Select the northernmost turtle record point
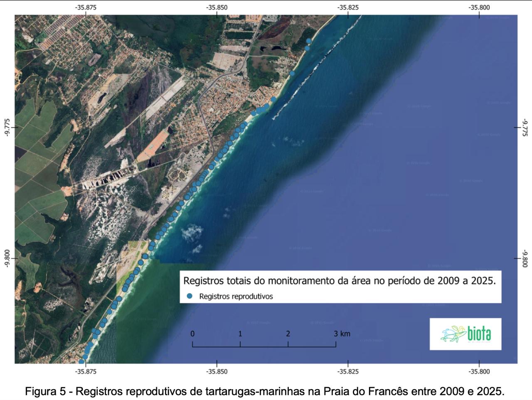The height and width of the screenshot is (400, 532). [x=309, y=41]
